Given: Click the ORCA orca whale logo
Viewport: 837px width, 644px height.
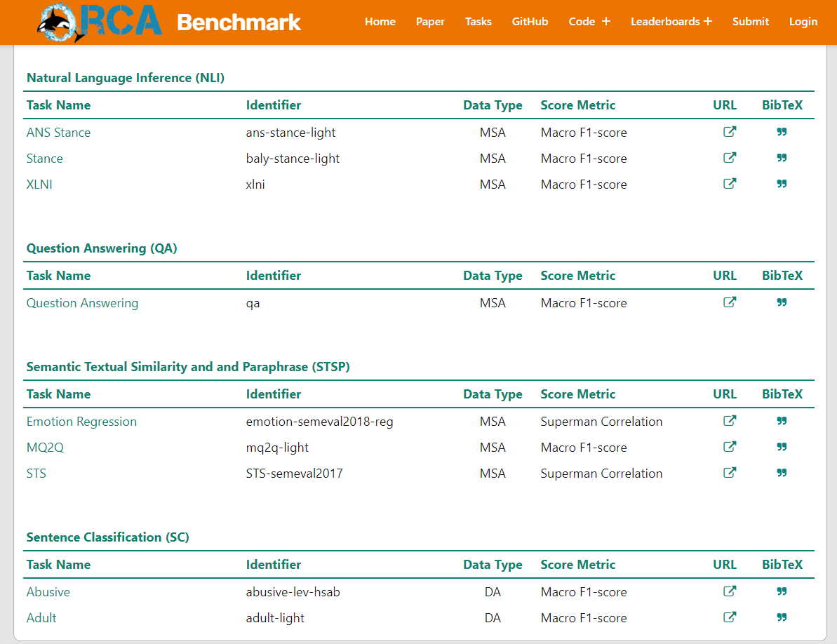Looking at the screenshot, I should point(100,22).
